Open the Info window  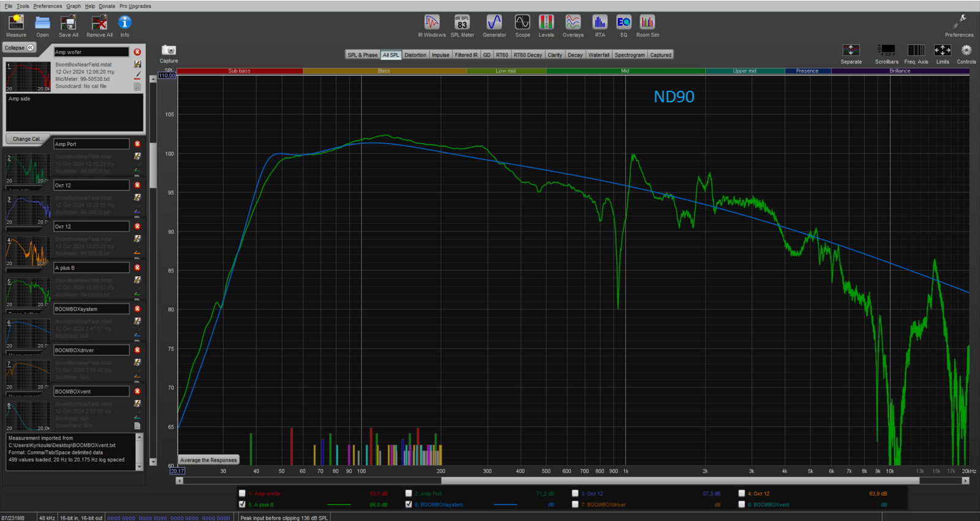pos(124,26)
